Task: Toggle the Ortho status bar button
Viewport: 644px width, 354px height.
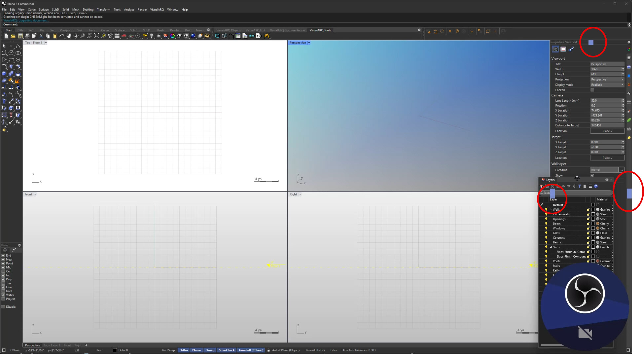Action: coord(184,350)
